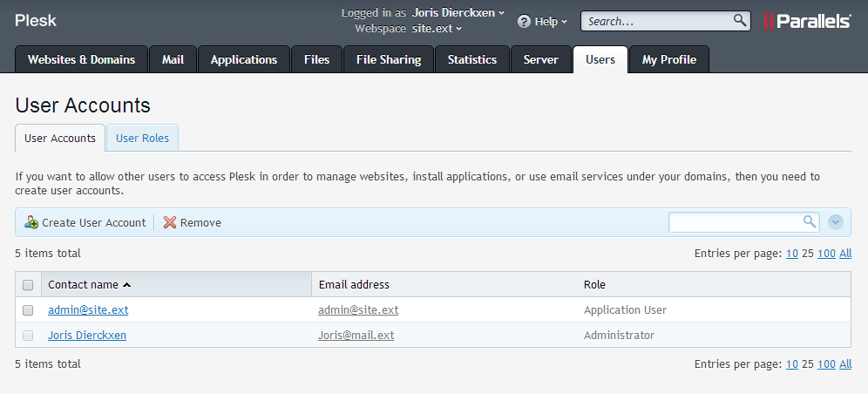
Task: Click the Contact name sort arrow
Action: pos(126,285)
